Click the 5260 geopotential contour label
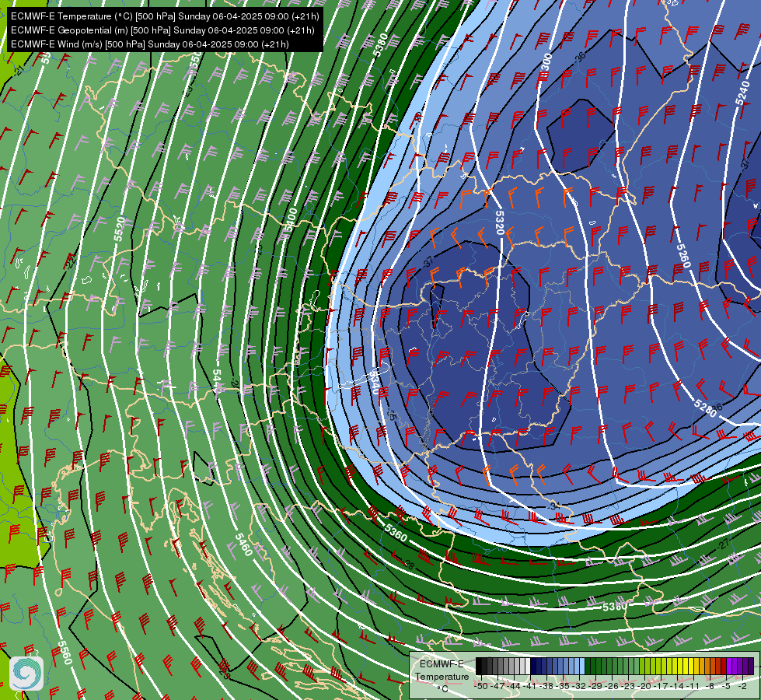The height and width of the screenshot is (700, 761). point(682,255)
